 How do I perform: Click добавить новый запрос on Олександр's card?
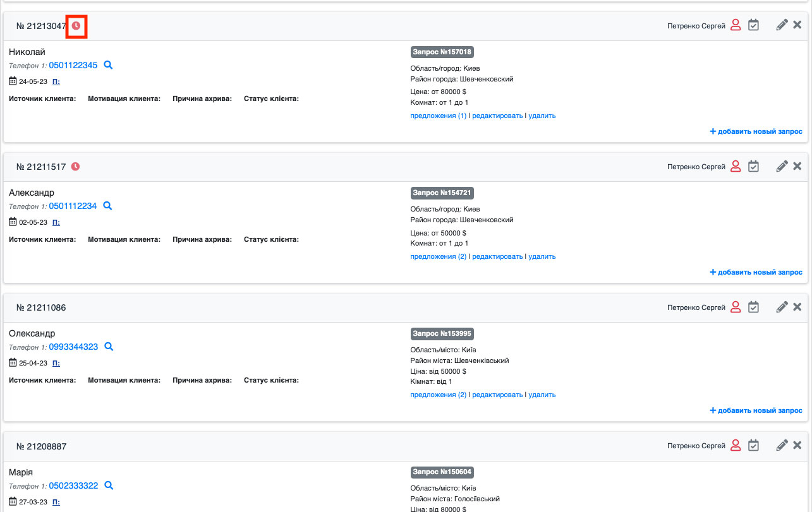pos(756,410)
